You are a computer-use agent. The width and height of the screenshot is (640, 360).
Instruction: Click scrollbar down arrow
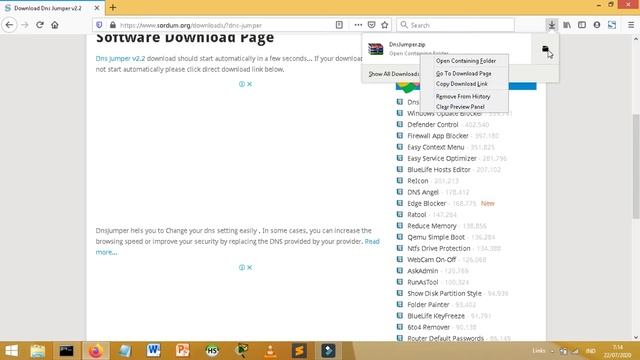coord(636,338)
